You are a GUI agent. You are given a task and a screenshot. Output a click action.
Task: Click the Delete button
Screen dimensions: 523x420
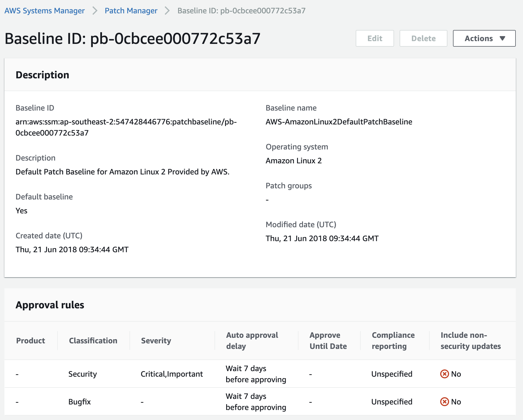pos(423,38)
